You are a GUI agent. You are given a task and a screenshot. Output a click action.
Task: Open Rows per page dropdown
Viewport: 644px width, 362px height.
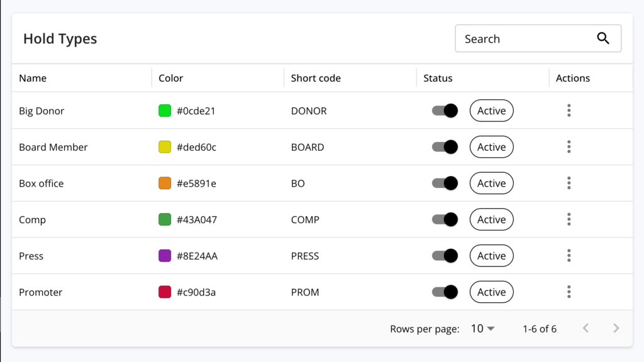[x=482, y=329]
